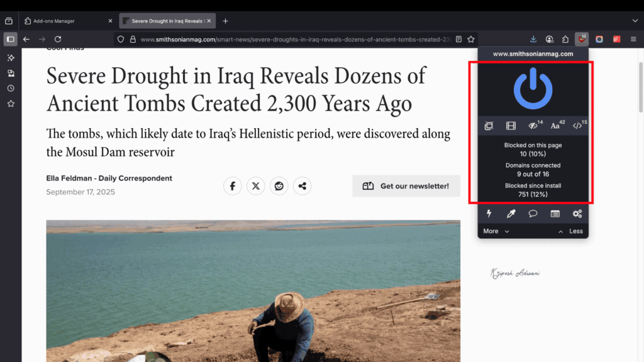Click the Get our newsletter button

406,185
